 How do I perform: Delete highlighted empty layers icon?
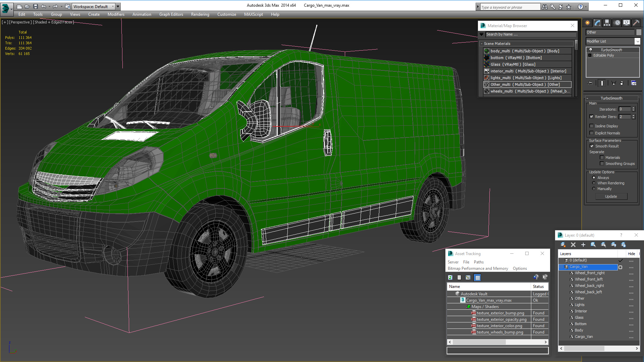point(573,245)
